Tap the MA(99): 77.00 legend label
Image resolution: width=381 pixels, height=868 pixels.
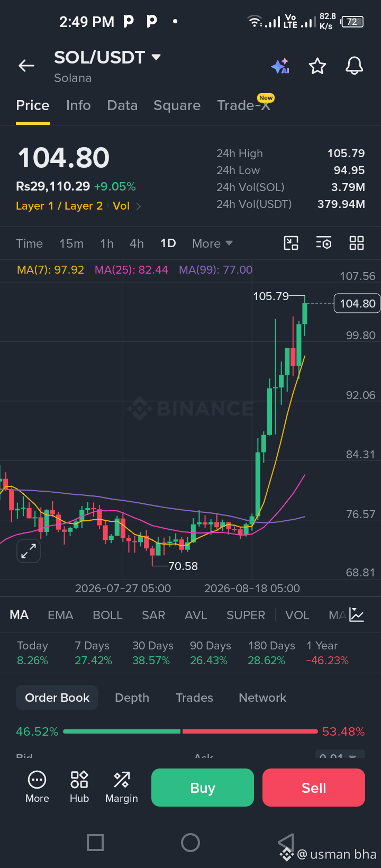(x=215, y=270)
